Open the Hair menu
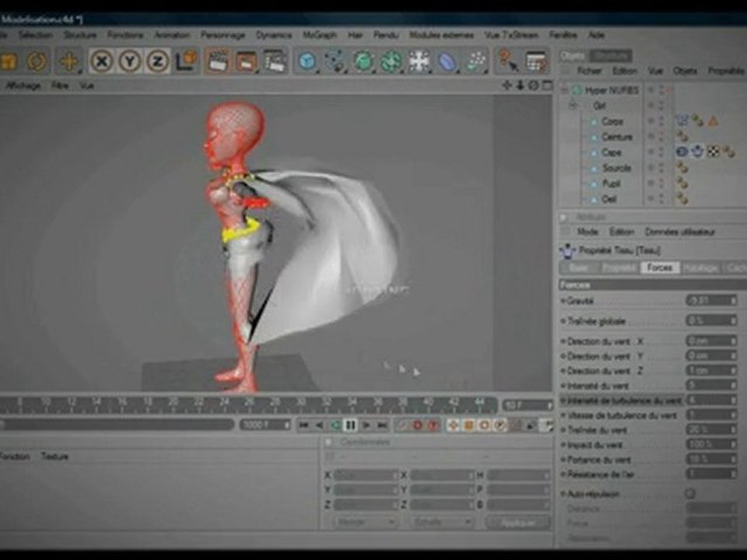This screenshot has width=747, height=560. click(x=356, y=35)
